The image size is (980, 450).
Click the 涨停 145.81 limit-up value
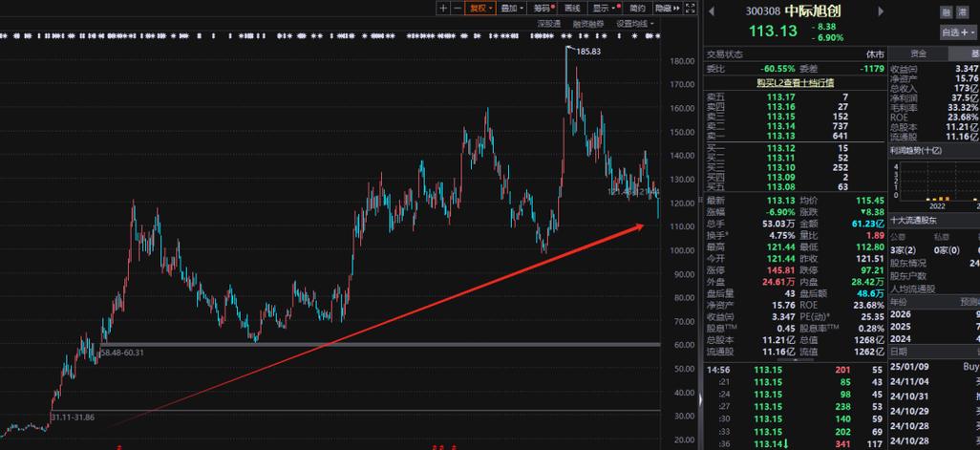pos(779,270)
